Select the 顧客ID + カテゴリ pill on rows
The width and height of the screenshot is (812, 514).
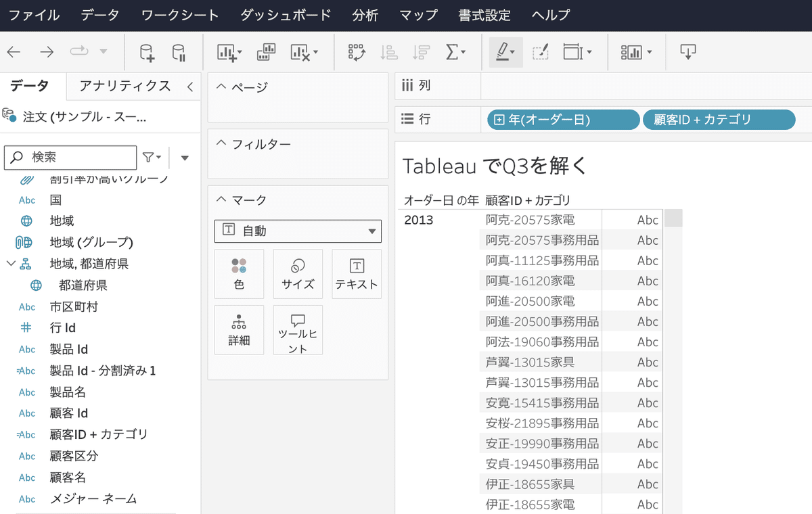click(x=719, y=120)
